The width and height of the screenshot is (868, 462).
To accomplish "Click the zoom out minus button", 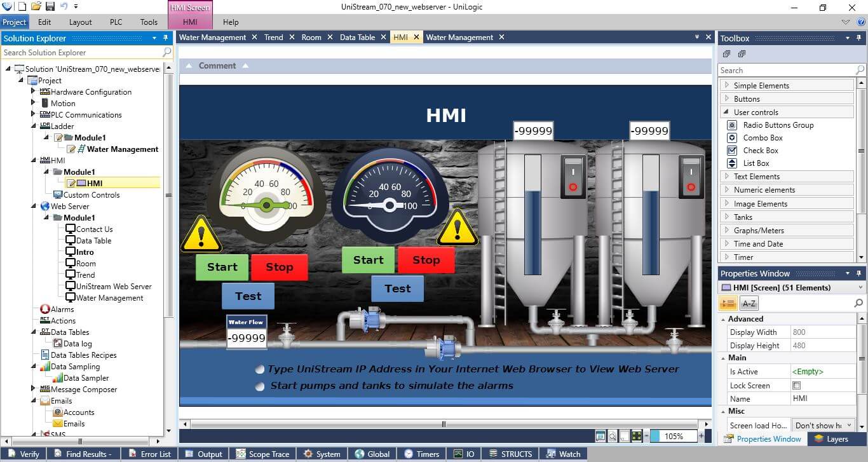I will [x=646, y=436].
